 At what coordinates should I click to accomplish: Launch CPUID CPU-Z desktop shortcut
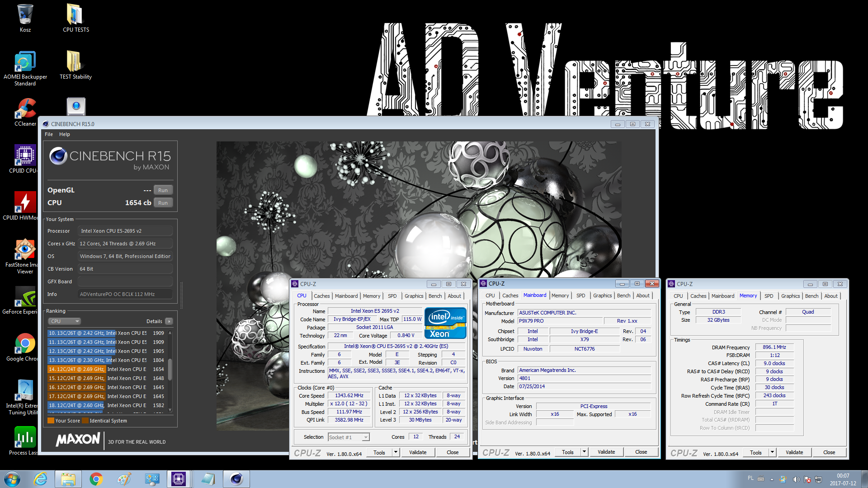pyautogui.click(x=24, y=159)
